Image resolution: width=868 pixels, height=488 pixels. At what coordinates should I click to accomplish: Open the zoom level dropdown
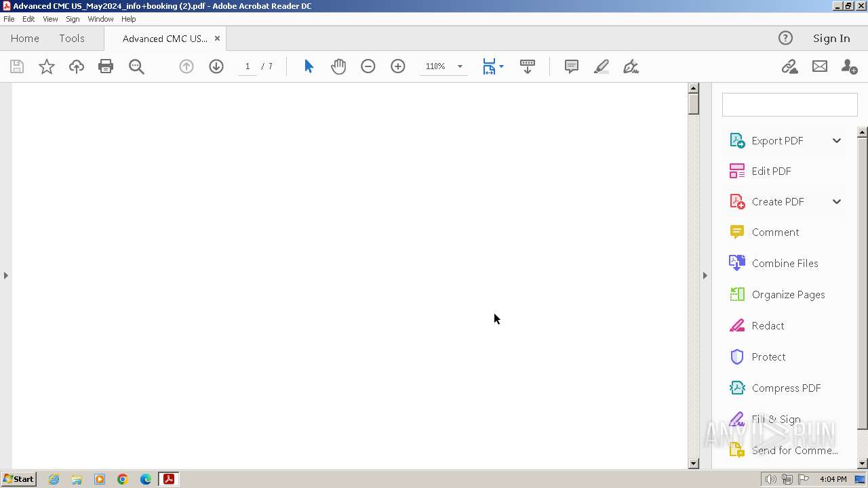point(460,66)
